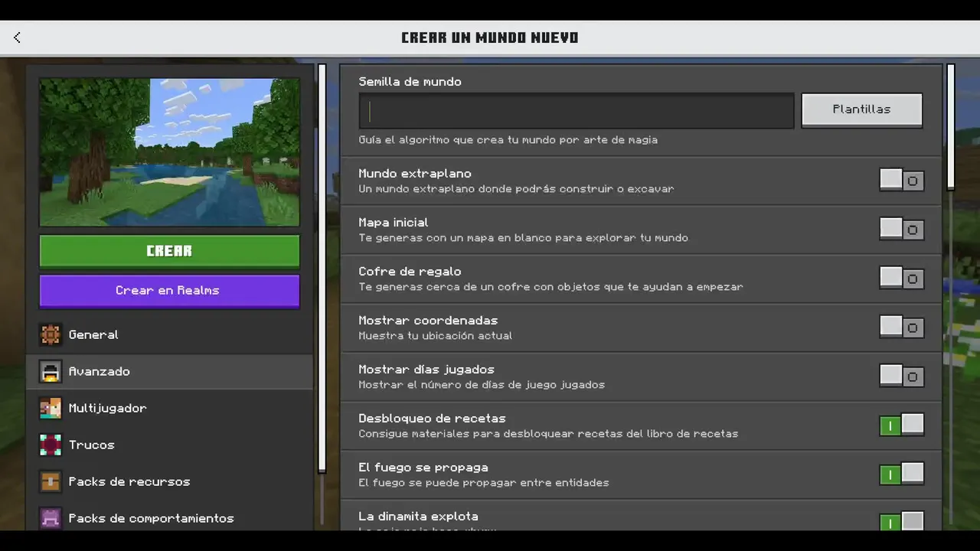Click the Mostrar días jugados label
The width and height of the screenshot is (980, 551).
coord(426,370)
